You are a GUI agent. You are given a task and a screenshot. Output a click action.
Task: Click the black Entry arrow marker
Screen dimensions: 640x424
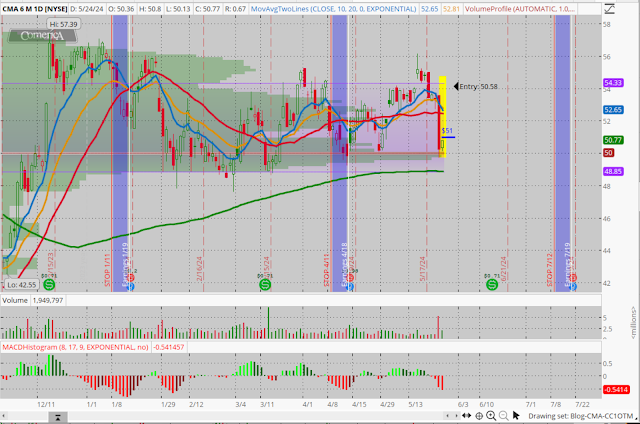[x=456, y=87]
